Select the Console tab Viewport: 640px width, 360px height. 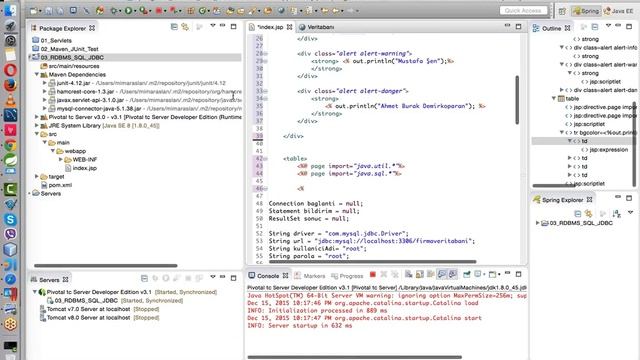[268, 276]
